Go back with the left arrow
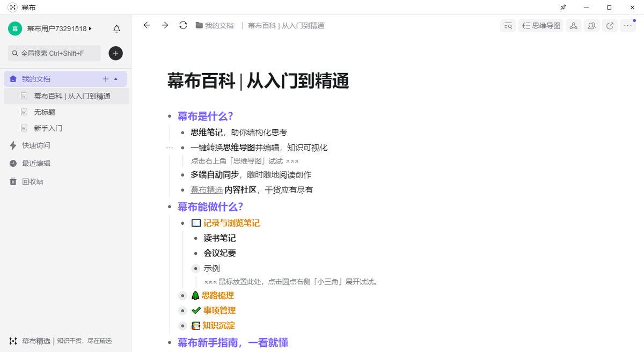This screenshot has width=644, height=352. [147, 25]
